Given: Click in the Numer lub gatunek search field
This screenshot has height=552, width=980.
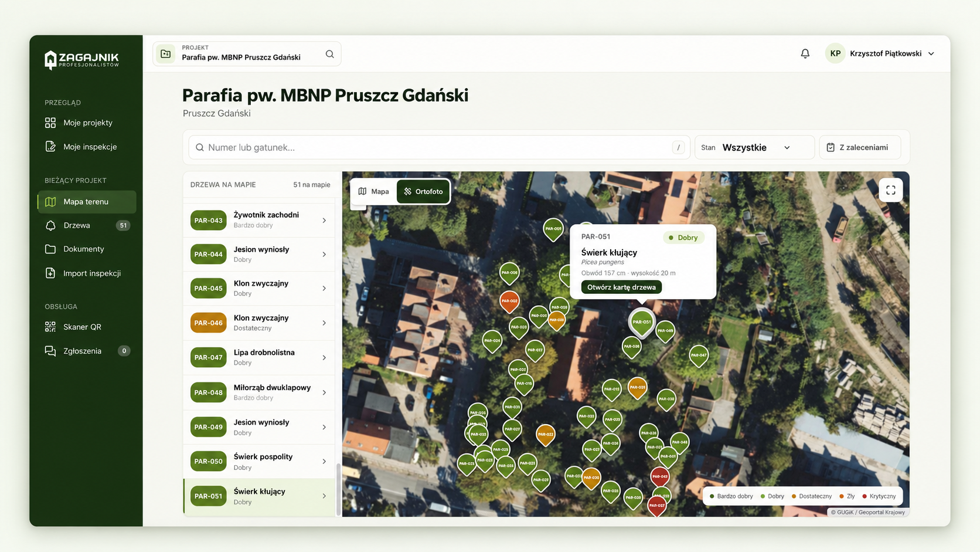Looking at the screenshot, I should [x=440, y=147].
